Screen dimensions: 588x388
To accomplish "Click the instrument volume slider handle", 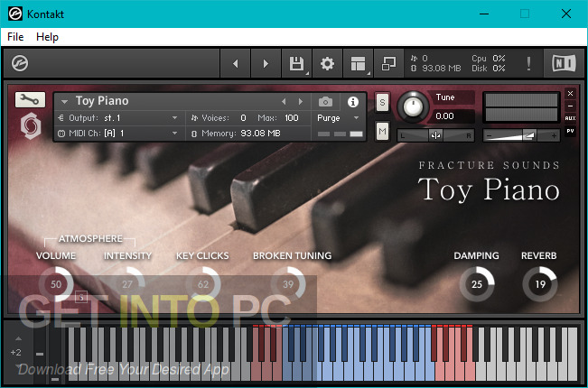I will coord(529,135).
